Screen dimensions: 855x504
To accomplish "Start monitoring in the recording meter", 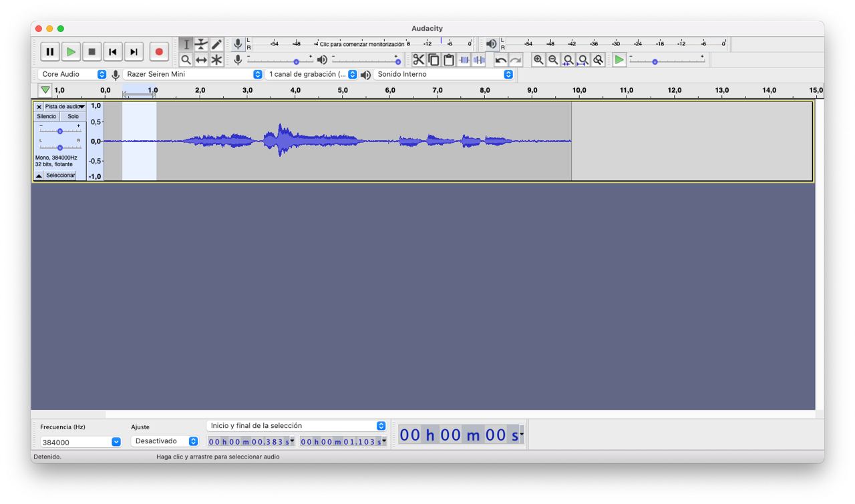I will pyautogui.click(x=361, y=44).
